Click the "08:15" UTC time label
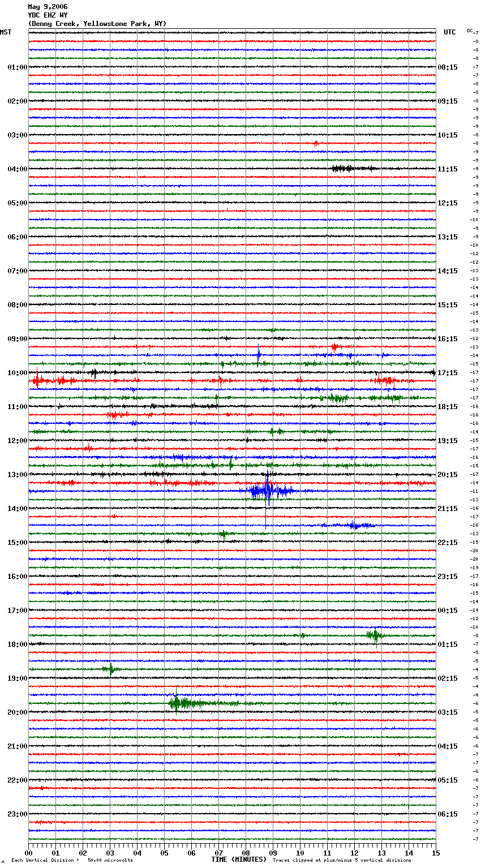The image size is (481, 868). pos(448,67)
